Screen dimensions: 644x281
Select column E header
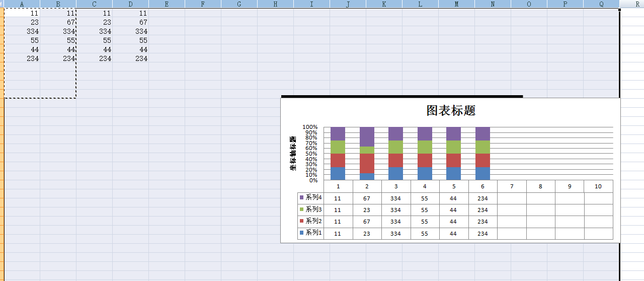(167, 4)
